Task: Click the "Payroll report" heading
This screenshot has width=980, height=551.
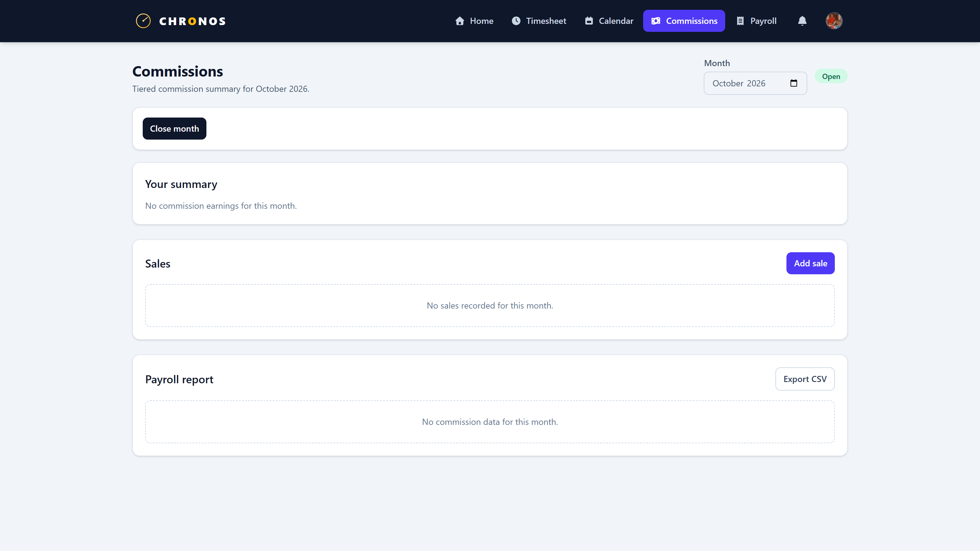Action: tap(179, 380)
